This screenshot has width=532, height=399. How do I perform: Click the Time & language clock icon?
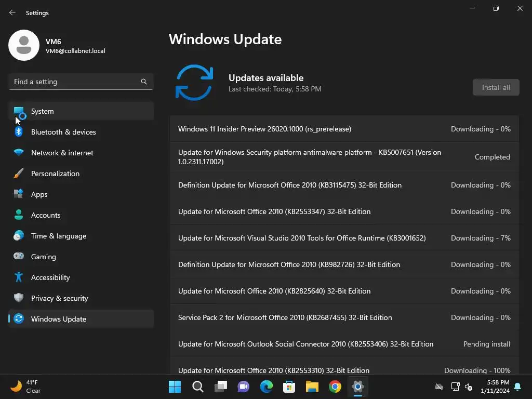click(19, 235)
